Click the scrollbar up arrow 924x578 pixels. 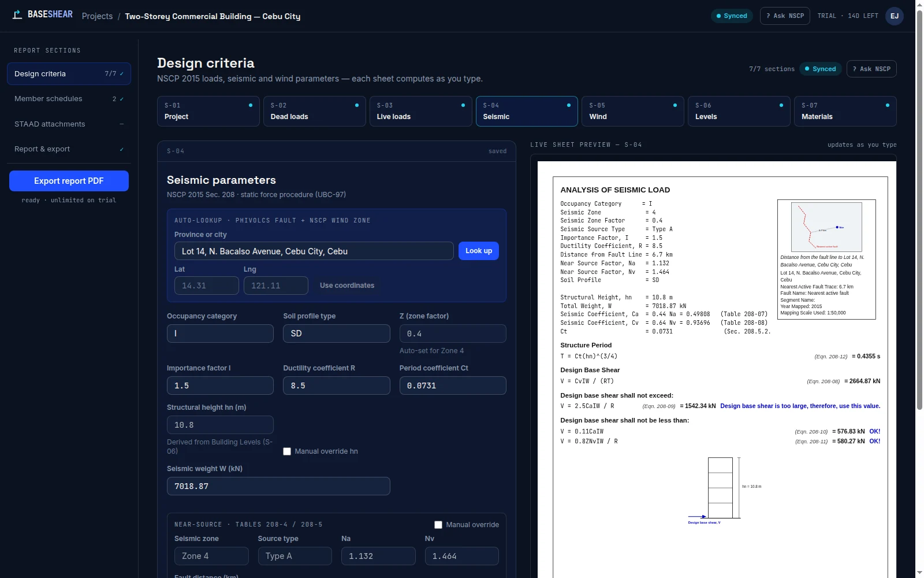point(919,4)
